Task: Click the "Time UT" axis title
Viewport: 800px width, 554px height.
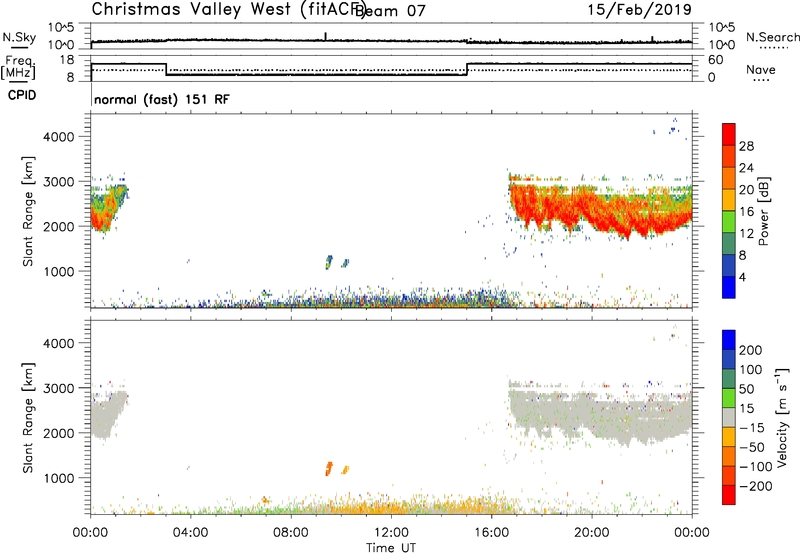Action: (x=391, y=547)
